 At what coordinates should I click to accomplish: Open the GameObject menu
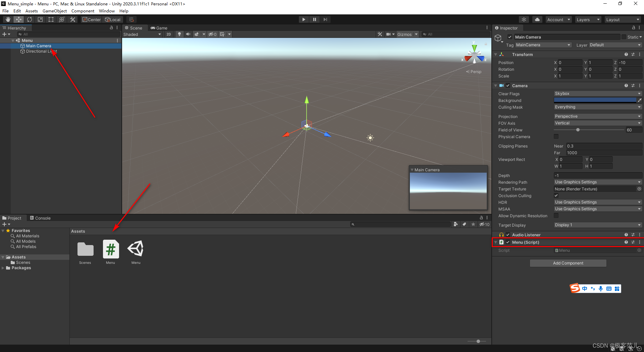click(55, 11)
